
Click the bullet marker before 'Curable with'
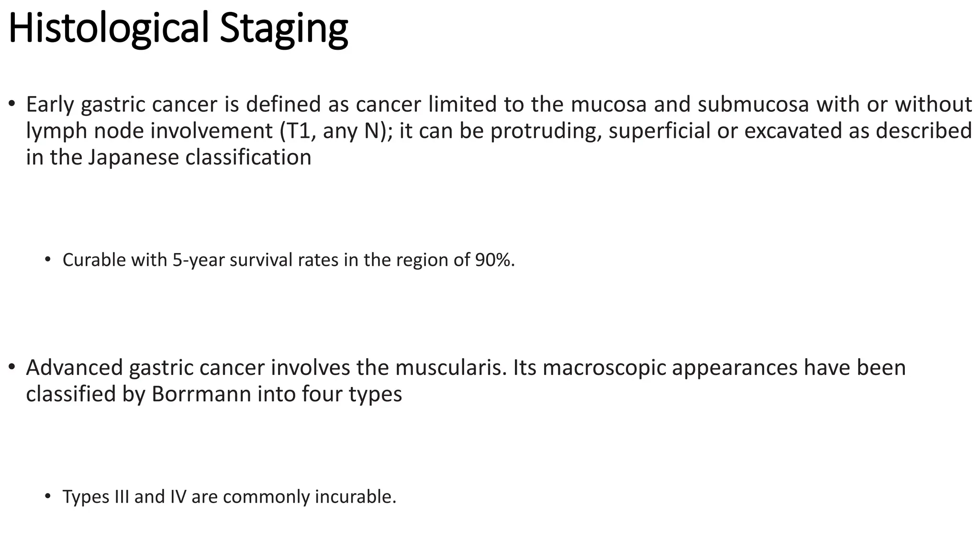pyautogui.click(x=47, y=259)
